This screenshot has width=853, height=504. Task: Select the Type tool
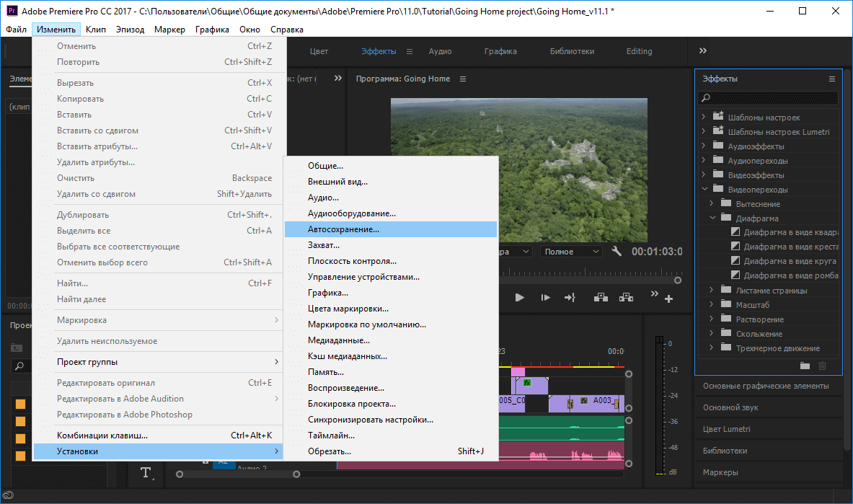(146, 472)
